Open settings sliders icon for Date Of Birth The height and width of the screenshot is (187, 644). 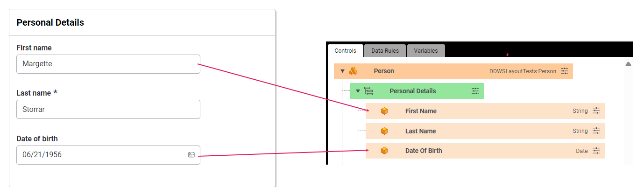(x=596, y=151)
